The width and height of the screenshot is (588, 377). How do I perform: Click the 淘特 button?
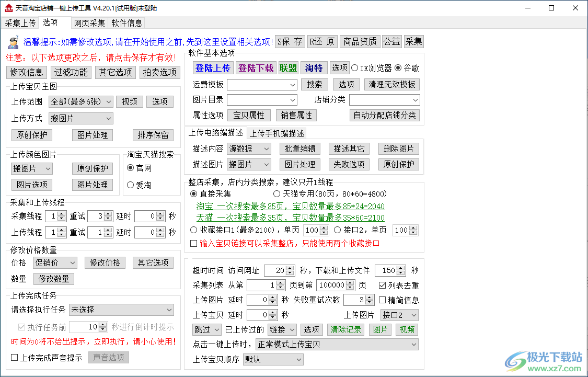pos(314,68)
